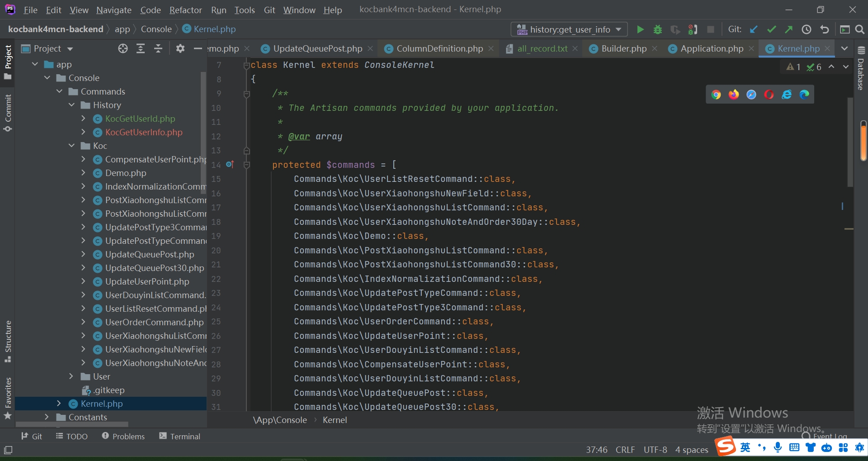Switch to UpdateQueuePost.php tab

pyautogui.click(x=317, y=48)
